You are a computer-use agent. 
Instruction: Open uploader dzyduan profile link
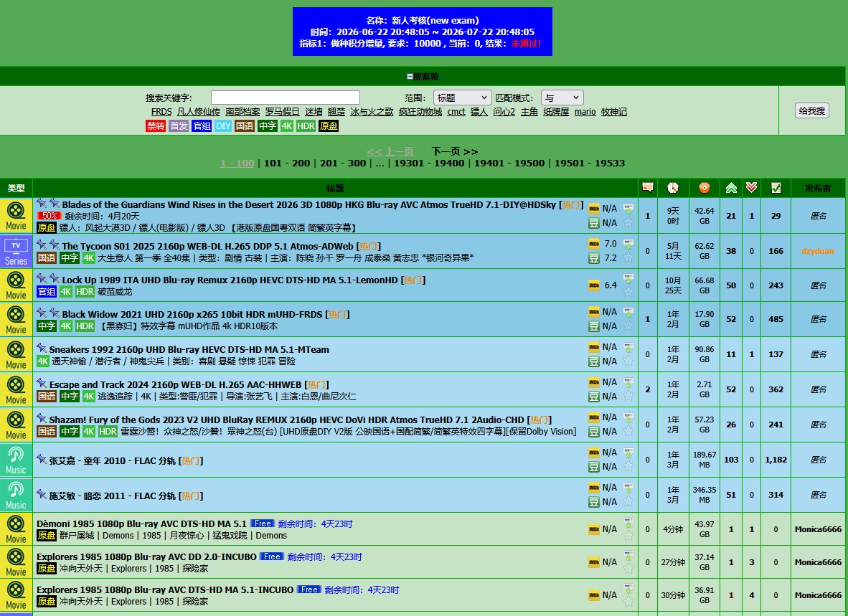[818, 251]
